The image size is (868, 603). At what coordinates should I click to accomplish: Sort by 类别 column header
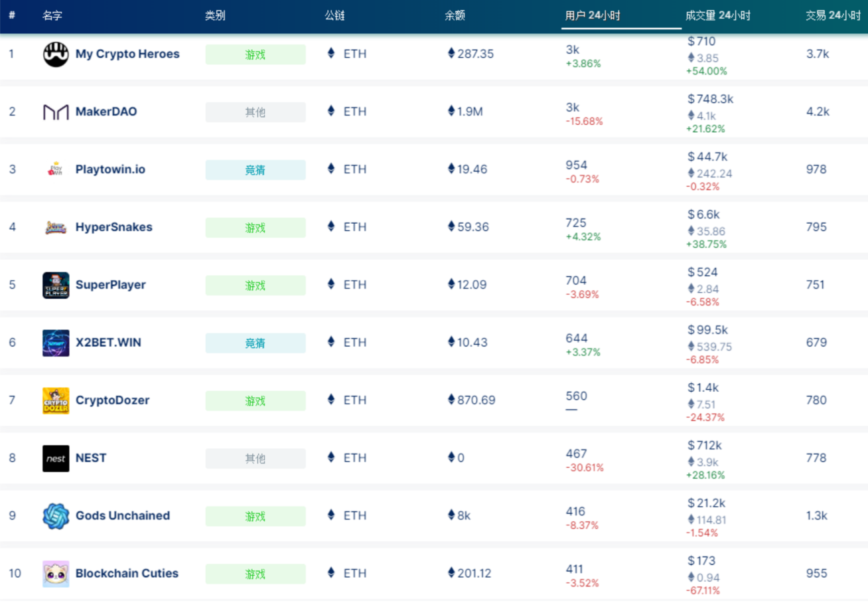(215, 16)
